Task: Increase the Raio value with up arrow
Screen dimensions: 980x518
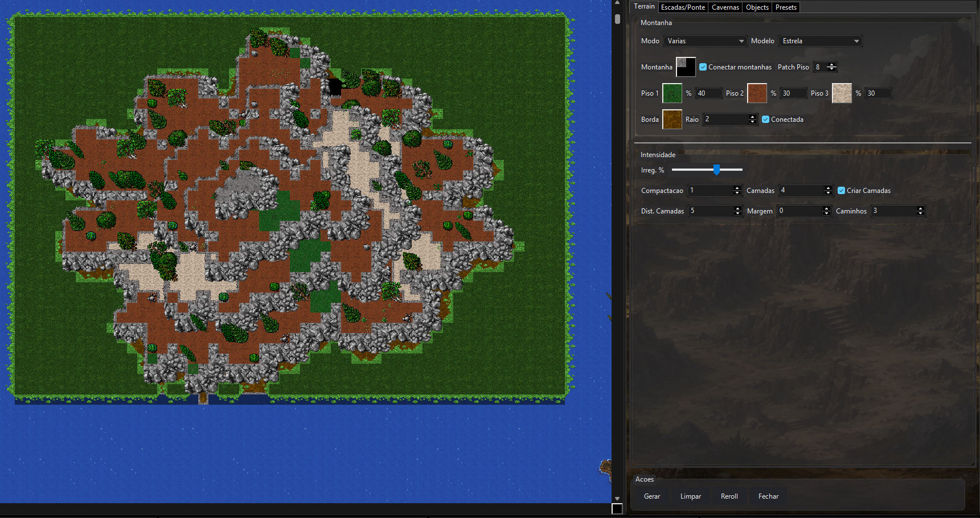Action: point(752,117)
